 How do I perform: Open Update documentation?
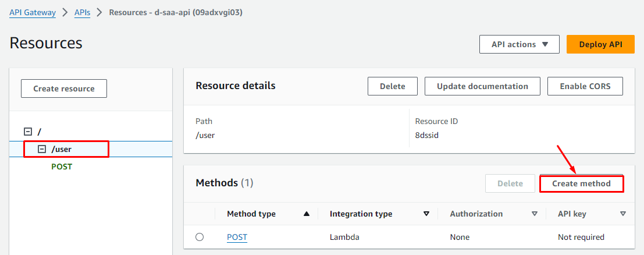tap(482, 86)
